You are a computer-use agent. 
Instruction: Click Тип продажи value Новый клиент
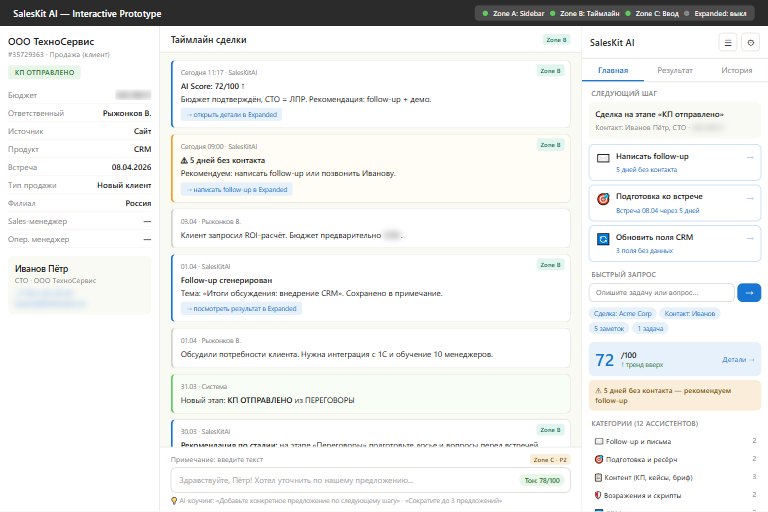click(x=124, y=185)
